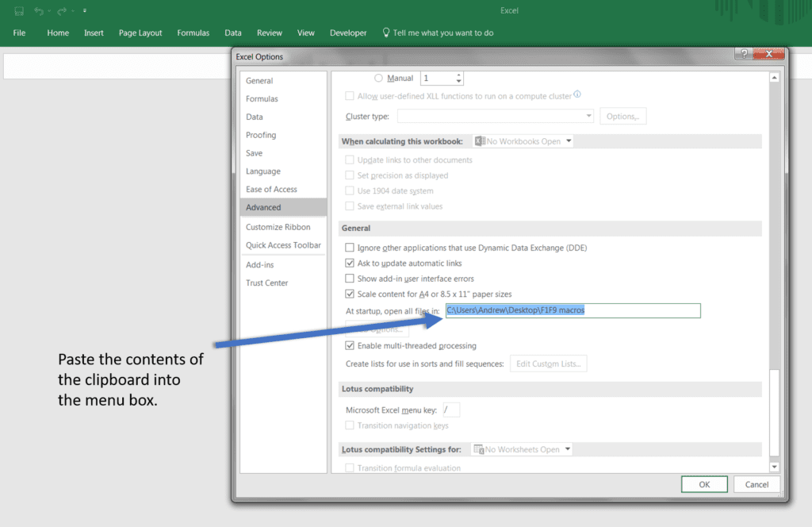Click the XLL compute cluster info icon

click(577, 94)
